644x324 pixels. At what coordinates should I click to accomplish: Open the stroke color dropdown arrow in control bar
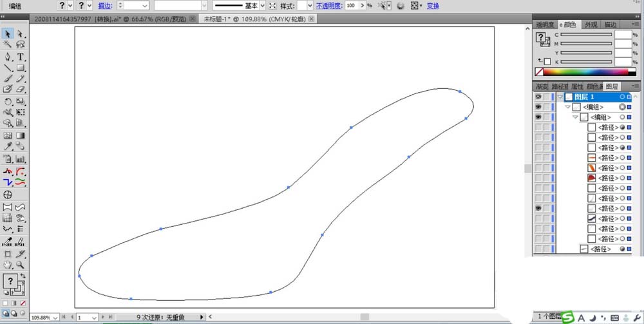89,5
